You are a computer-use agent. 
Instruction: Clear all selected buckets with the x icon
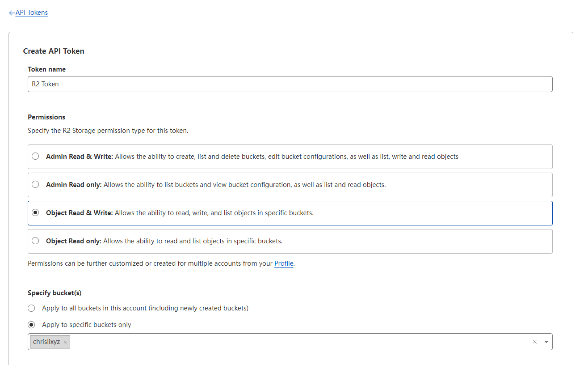(x=534, y=342)
